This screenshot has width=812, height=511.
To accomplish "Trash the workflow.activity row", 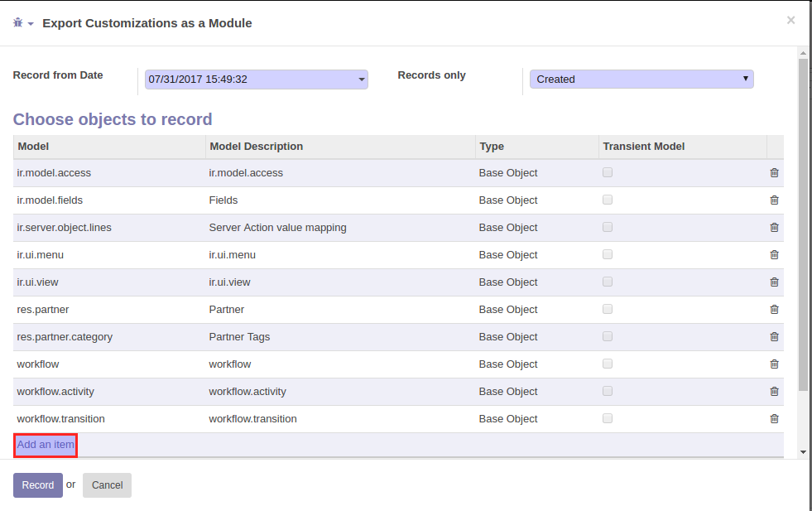I will [x=774, y=391].
